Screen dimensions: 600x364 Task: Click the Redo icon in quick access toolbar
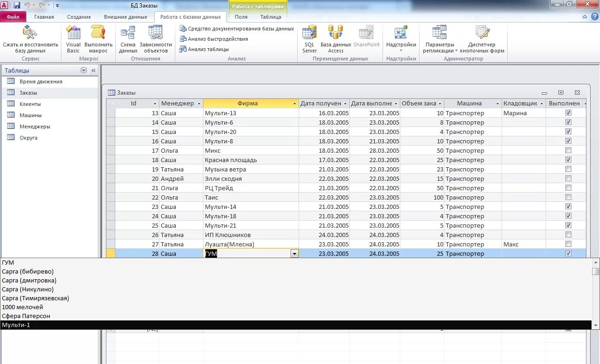click(x=42, y=5)
